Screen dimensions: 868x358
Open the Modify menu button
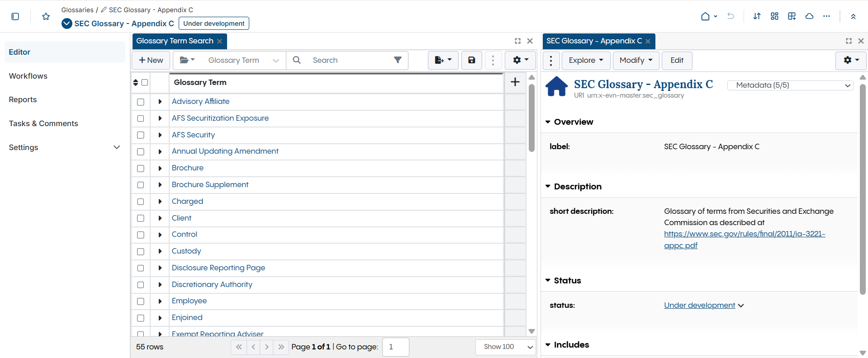(636, 60)
